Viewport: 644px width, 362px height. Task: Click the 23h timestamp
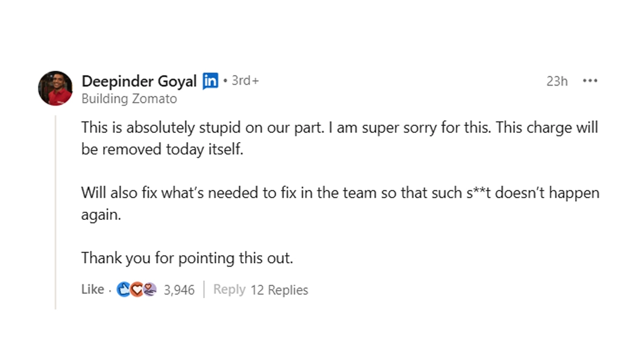click(557, 82)
